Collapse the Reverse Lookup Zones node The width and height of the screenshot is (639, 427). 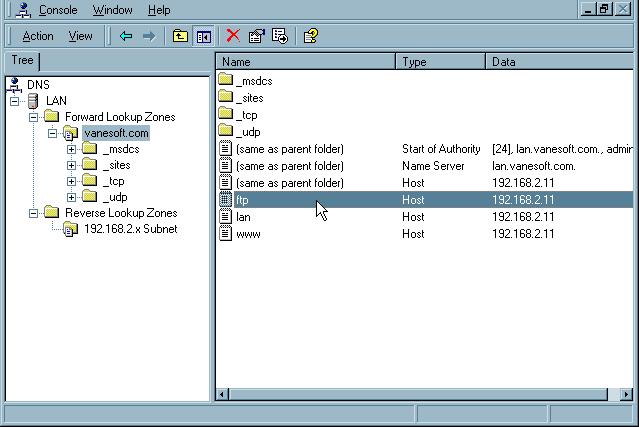click(34, 213)
